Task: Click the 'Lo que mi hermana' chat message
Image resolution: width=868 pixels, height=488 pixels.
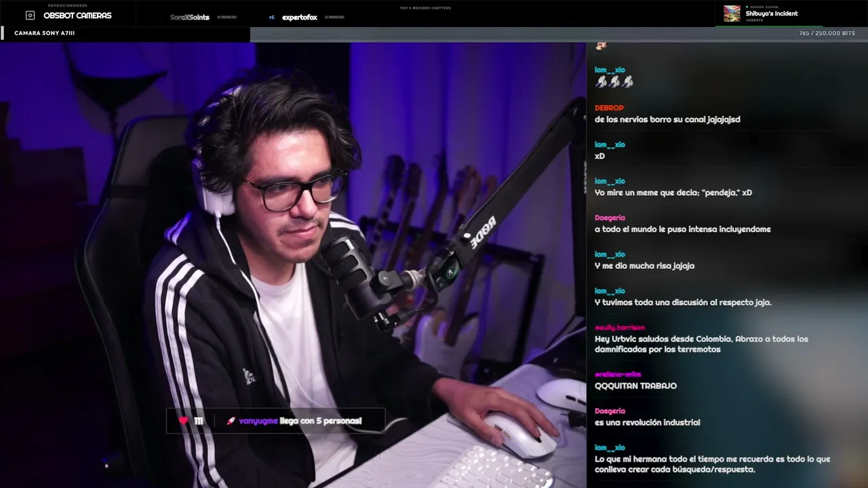Action: point(712,464)
